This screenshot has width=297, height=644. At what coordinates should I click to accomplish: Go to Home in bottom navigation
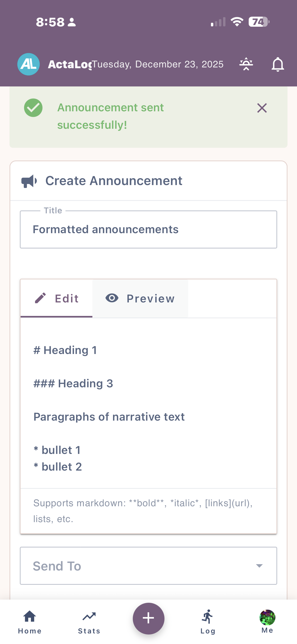[30, 622]
